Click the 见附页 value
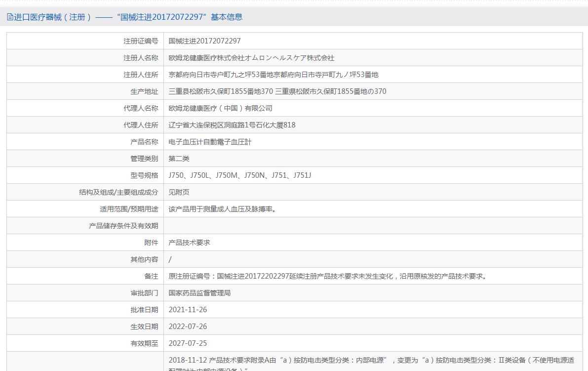This screenshot has height=371, width=588. pyautogui.click(x=179, y=192)
